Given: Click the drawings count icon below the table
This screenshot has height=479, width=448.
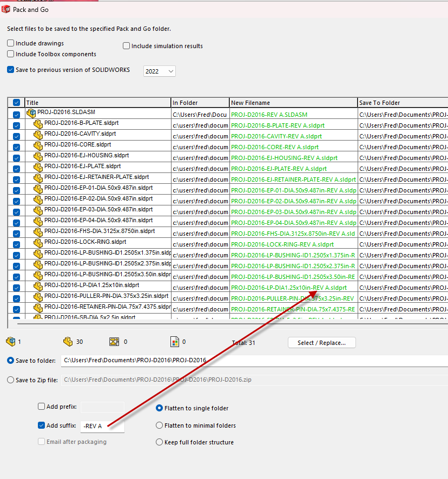Looking at the screenshot, I should point(114,342).
